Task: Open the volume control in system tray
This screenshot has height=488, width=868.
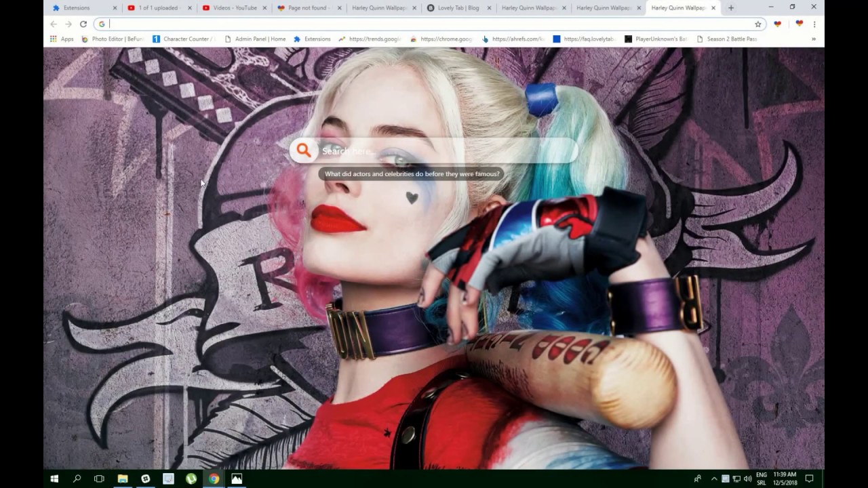Action: (x=747, y=479)
